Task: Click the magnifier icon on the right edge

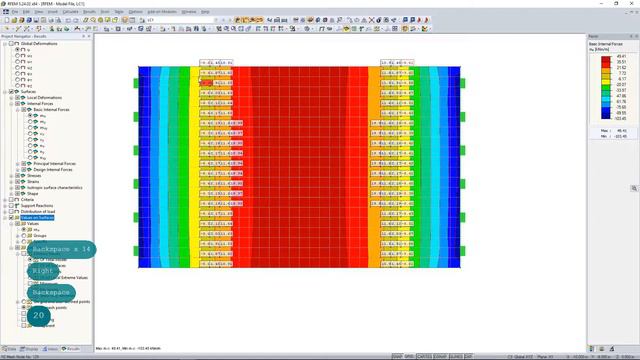Action: pos(634,188)
